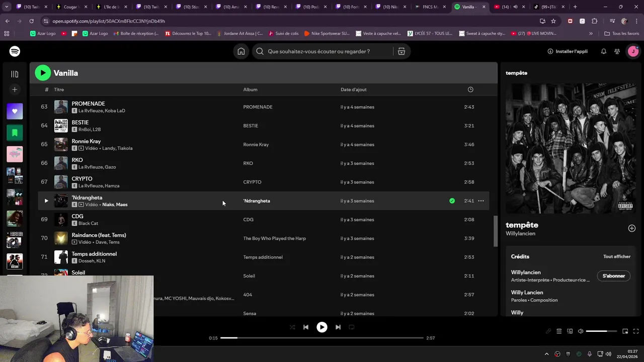Open the BESTIE album link
This screenshot has width=644, height=362.
point(251,126)
